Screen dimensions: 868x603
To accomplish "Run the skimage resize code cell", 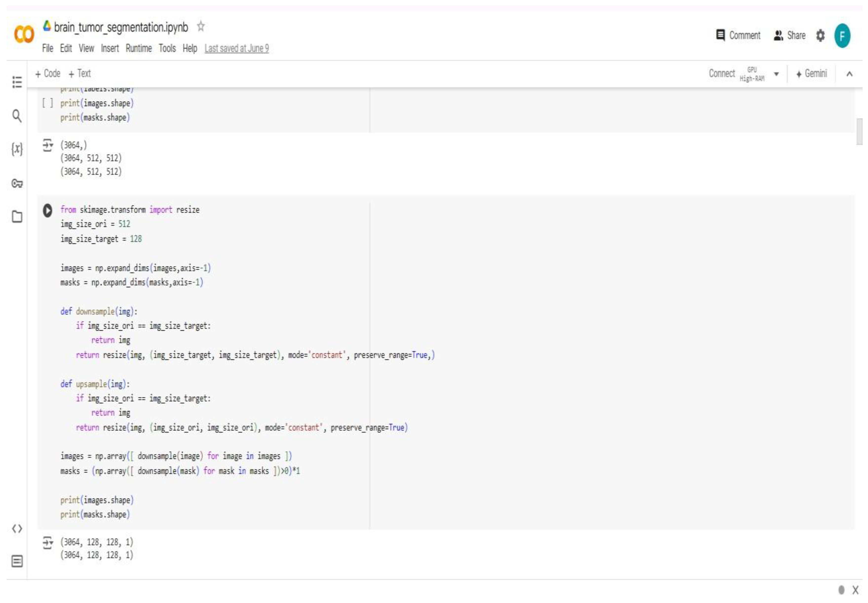I will (x=47, y=210).
